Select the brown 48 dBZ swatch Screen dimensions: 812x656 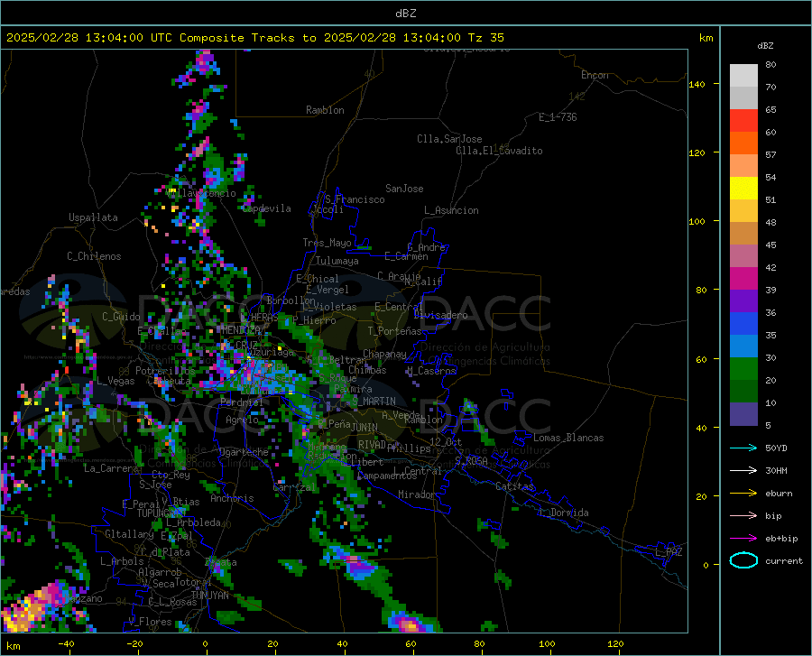(x=743, y=234)
